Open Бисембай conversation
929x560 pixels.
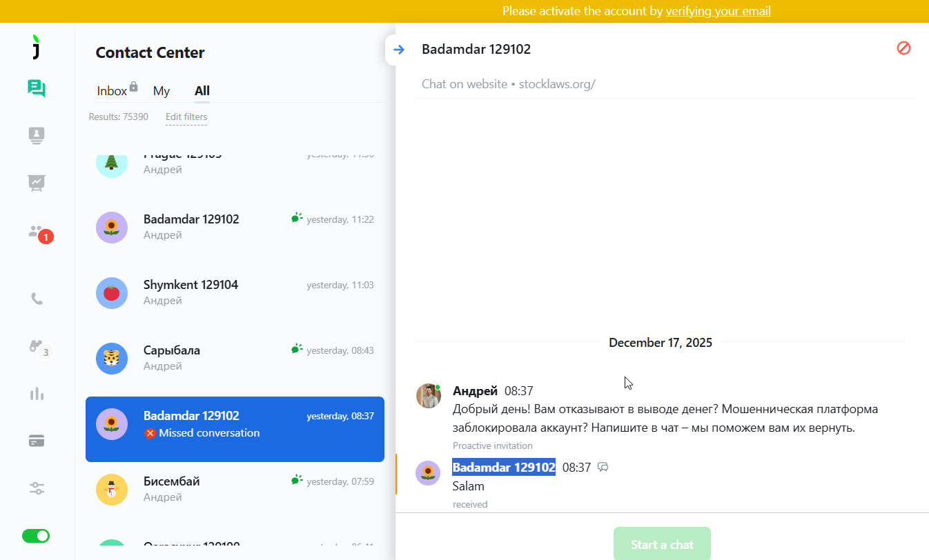tap(235, 490)
